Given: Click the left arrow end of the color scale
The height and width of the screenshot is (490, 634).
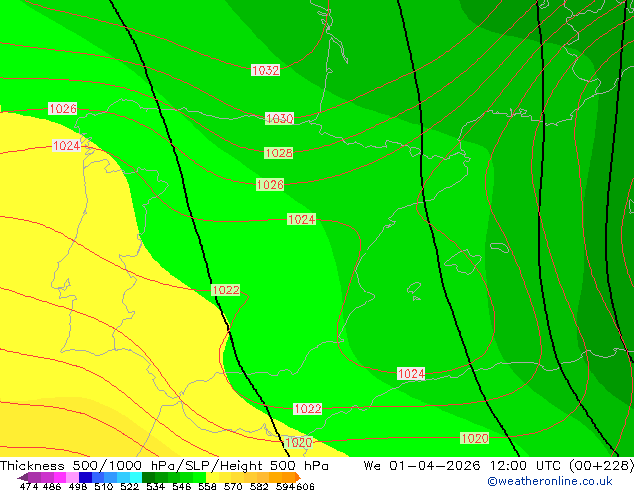Looking at the screenshot, I should (x=23, y=477).
